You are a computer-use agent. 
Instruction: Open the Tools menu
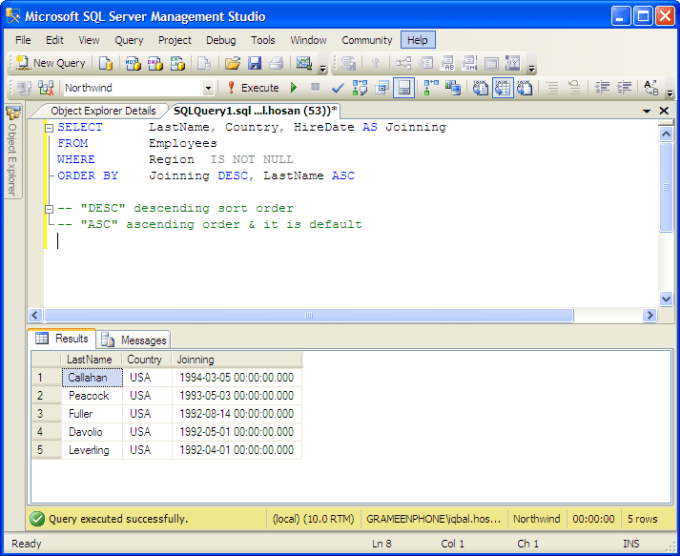pyautogui.click(x=263, y=40)
